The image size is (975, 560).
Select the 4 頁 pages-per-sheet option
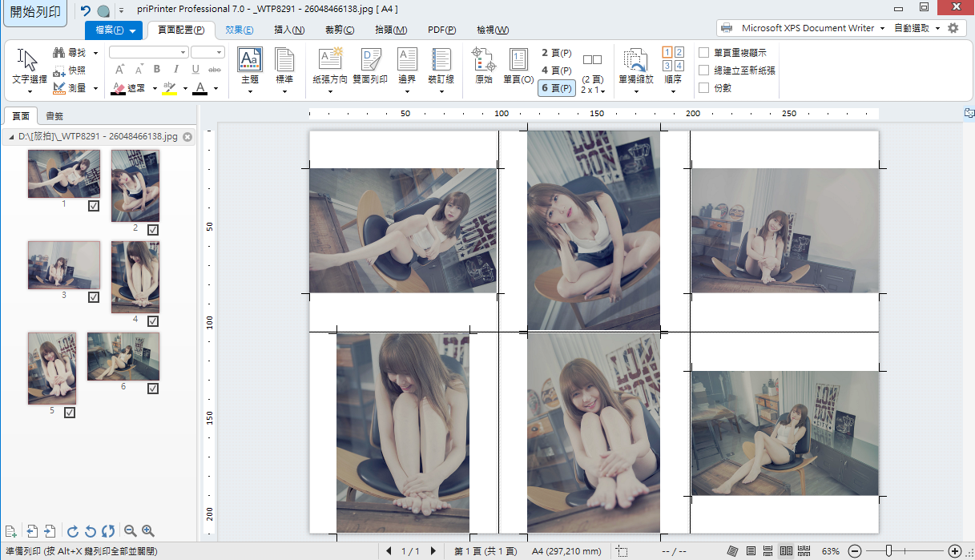point(557,71)
